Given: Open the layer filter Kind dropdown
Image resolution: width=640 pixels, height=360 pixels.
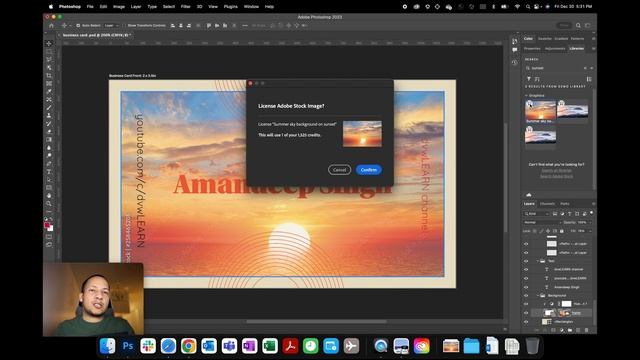Looking at the screenshot, I should [x=537, y=213].
